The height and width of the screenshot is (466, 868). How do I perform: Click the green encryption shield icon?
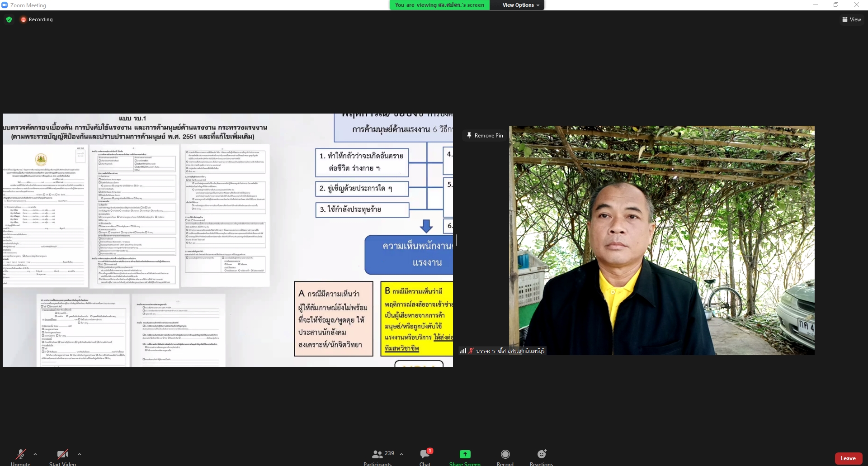click(9, 19)
